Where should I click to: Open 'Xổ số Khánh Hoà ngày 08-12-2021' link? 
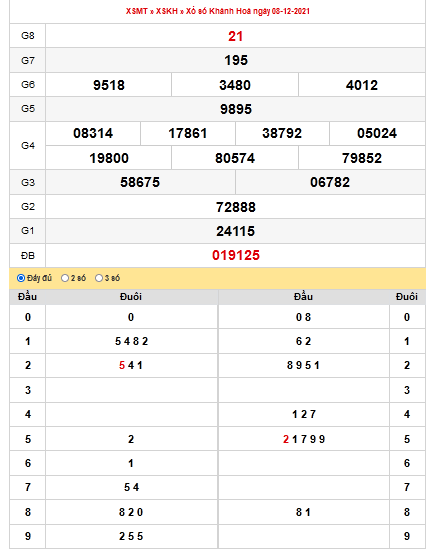(248, 11)
